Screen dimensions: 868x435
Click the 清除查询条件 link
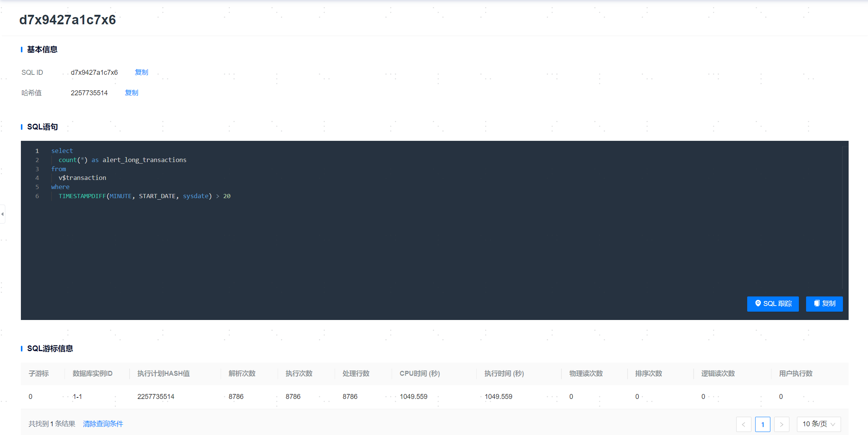tap(103, 424)
